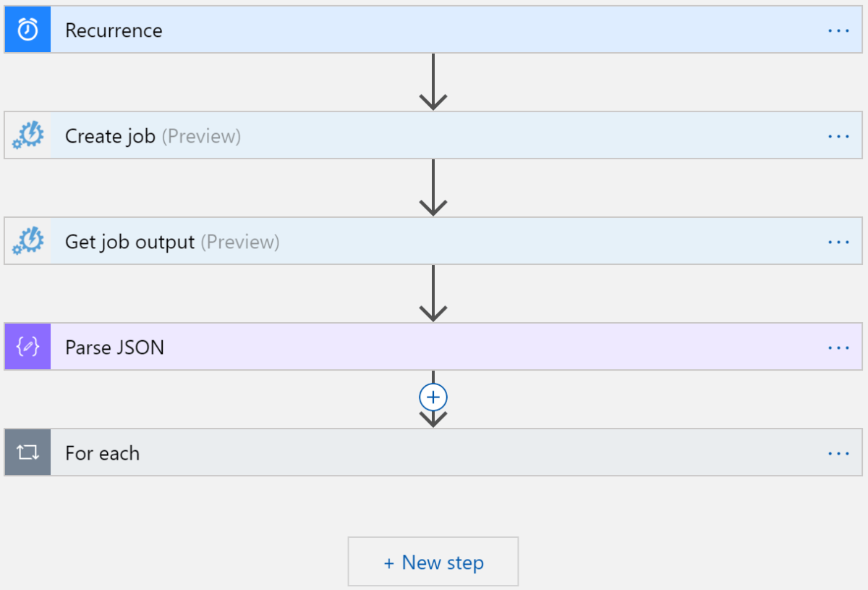The height and width of the screenshot is (590, 868).
Task: Click the Parse JSON braces icon
Action: point(26,347)
